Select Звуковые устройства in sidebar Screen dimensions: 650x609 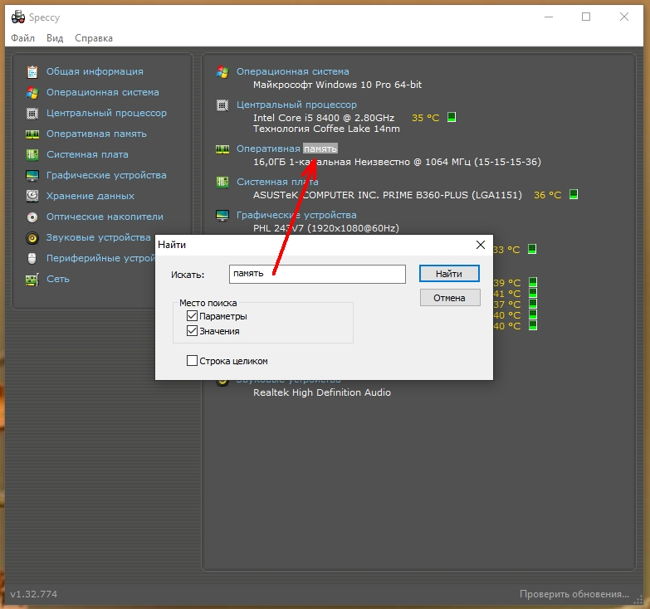pos(99,238)
